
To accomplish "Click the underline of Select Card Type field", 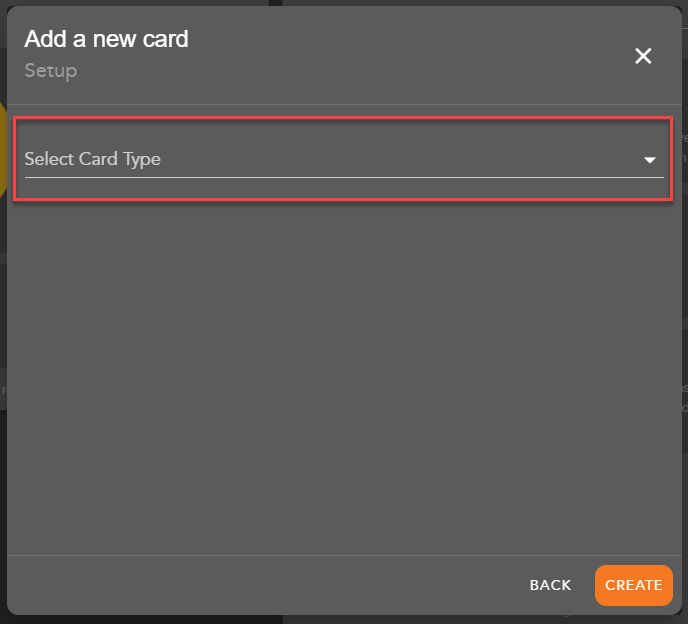I will [x=343, y=178].
